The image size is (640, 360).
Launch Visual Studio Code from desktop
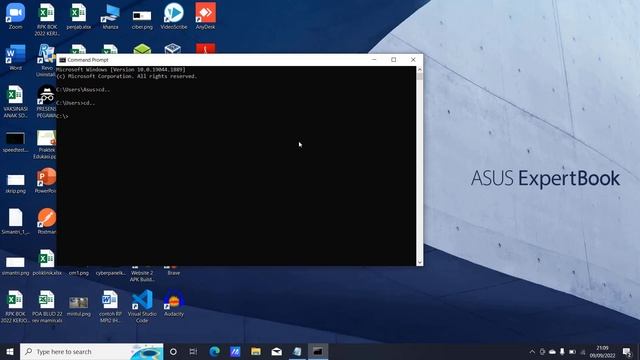point(142,306)
